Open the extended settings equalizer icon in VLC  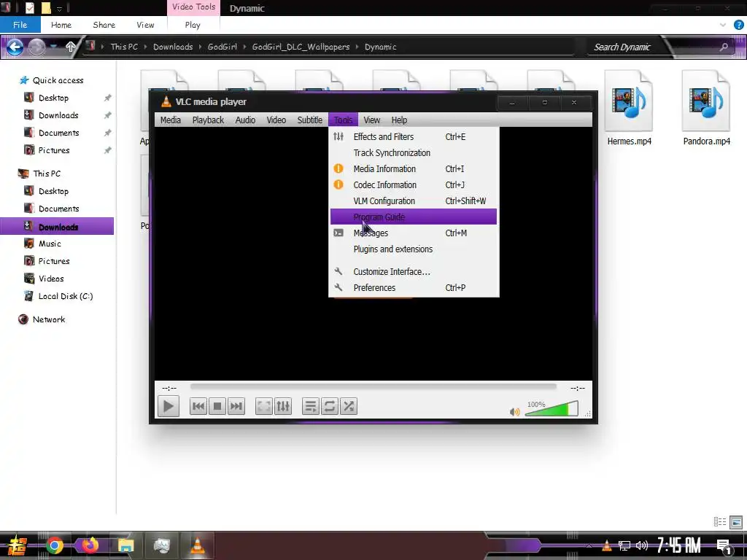tap(283, 406)
